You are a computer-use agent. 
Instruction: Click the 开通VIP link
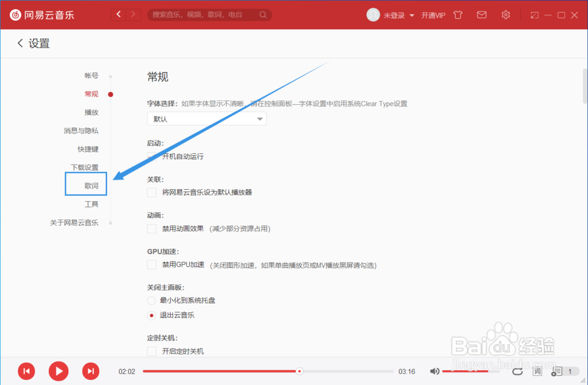(433, 15)
